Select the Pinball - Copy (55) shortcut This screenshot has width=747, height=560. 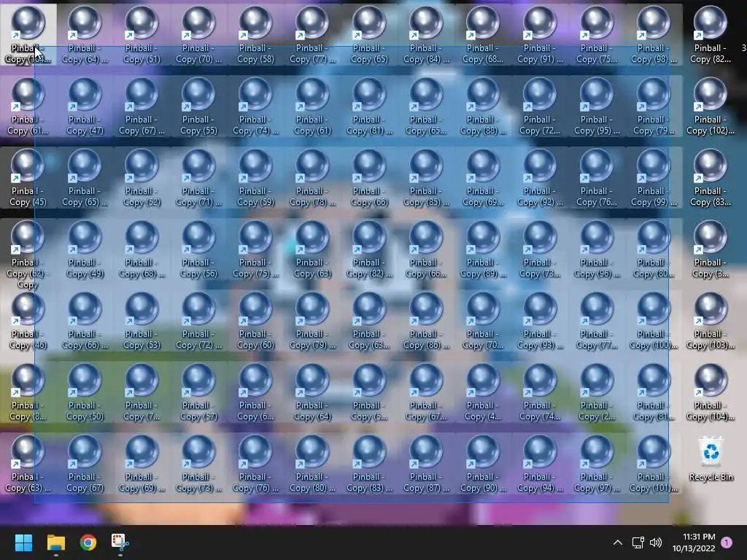tap(198, 106)
